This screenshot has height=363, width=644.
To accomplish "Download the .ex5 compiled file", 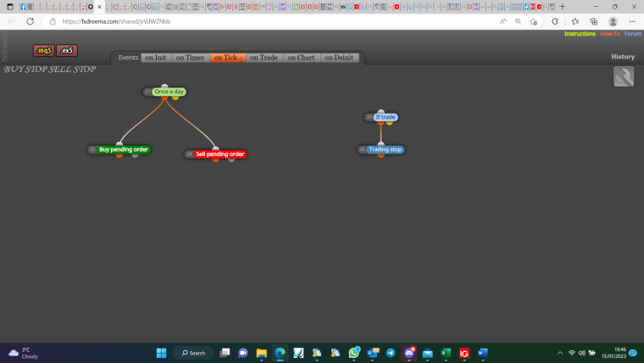I will (x=67, y=51).
